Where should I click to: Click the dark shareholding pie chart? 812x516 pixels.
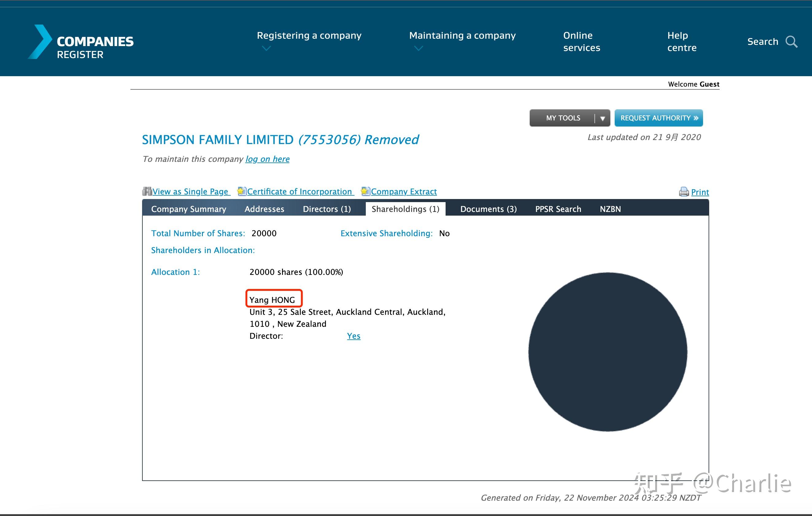608,352
